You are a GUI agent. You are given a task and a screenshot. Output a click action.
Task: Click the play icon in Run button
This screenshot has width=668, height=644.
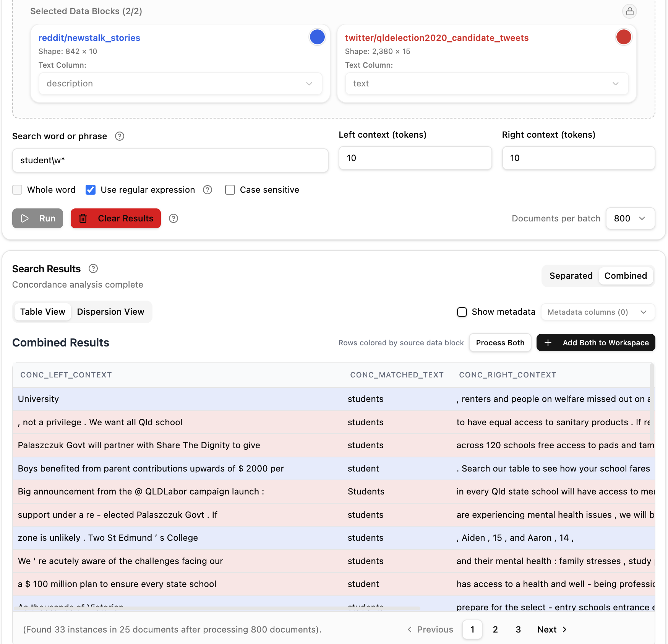coord(25,218)
